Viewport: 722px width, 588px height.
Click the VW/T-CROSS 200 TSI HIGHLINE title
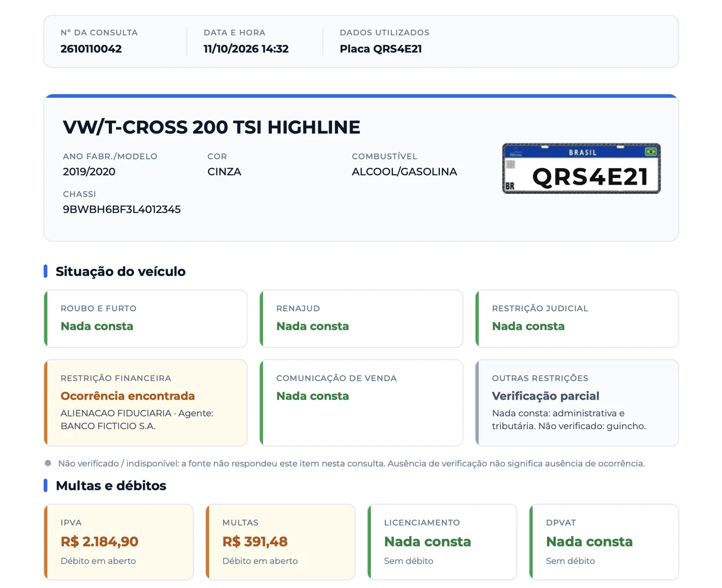click(x=211, y=127)
